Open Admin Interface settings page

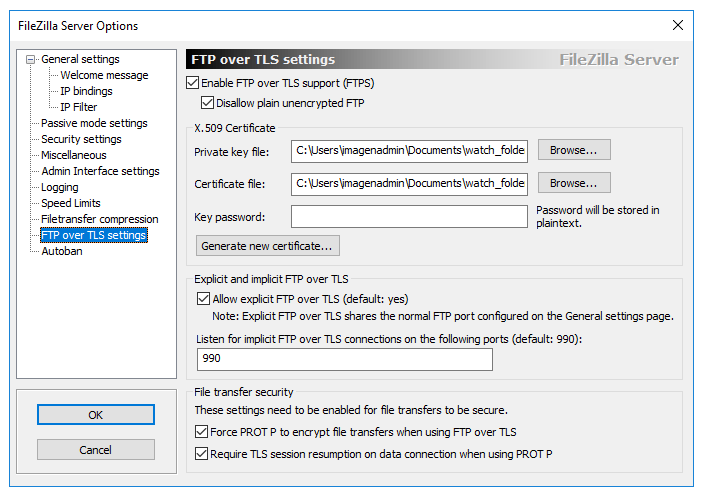tap(100, 171)
